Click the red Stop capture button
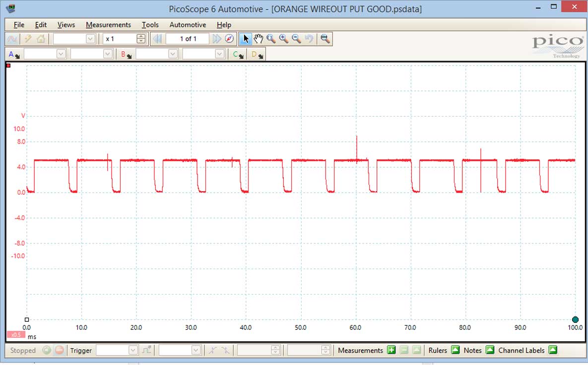588x365 pixels. click(59, 351)
